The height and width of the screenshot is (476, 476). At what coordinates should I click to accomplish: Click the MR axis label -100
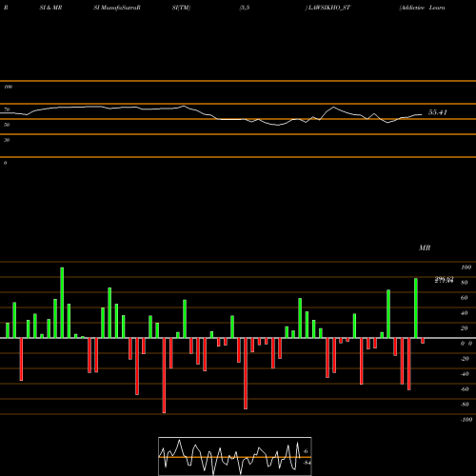point(466,420)
